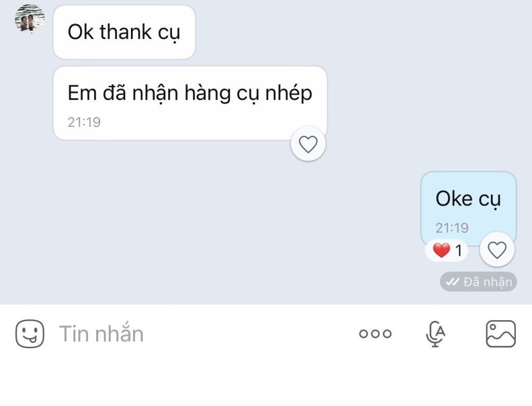Click the red heart emoji reaction
The image size is (532, 406).
coord(441,251)
